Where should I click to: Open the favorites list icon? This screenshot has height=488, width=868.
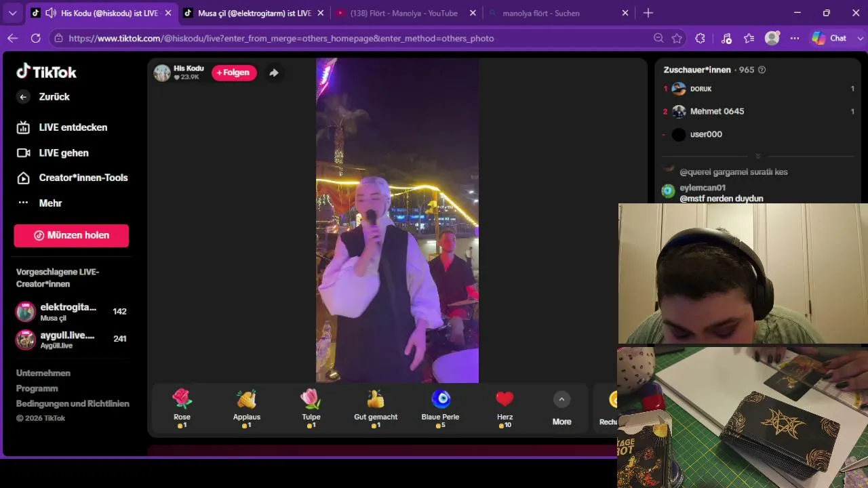point(749,39)
